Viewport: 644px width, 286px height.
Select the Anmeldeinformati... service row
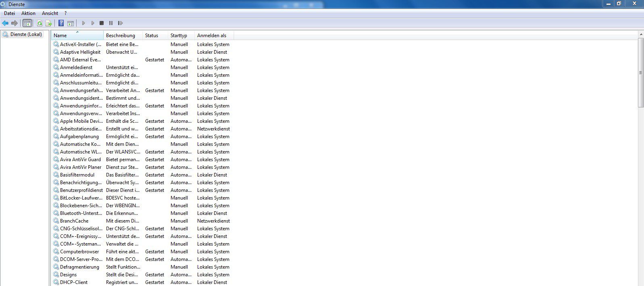pos(143,75)
